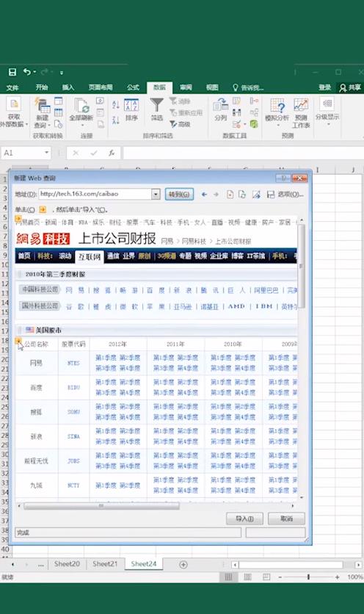364x614 pixels.
Task: Click 登录 to sign in
Action: 324,87
